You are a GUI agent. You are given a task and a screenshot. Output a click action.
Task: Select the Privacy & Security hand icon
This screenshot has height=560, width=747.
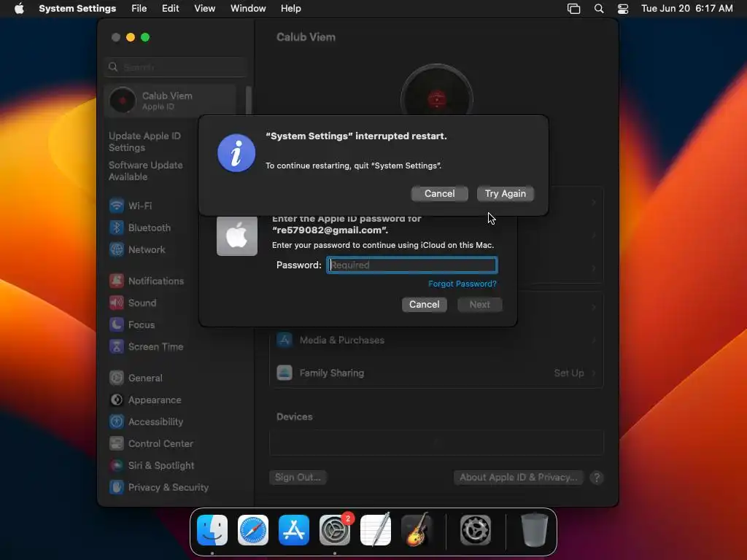[116, 487]
